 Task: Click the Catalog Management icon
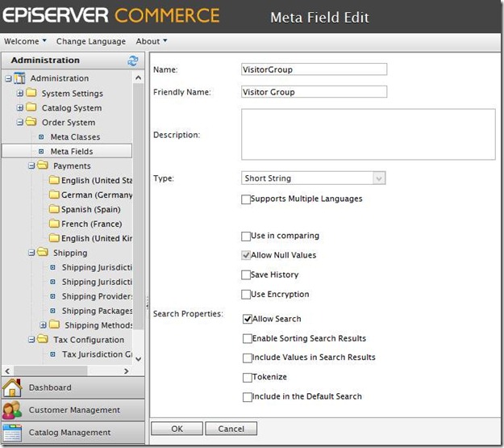click(12, 432)
